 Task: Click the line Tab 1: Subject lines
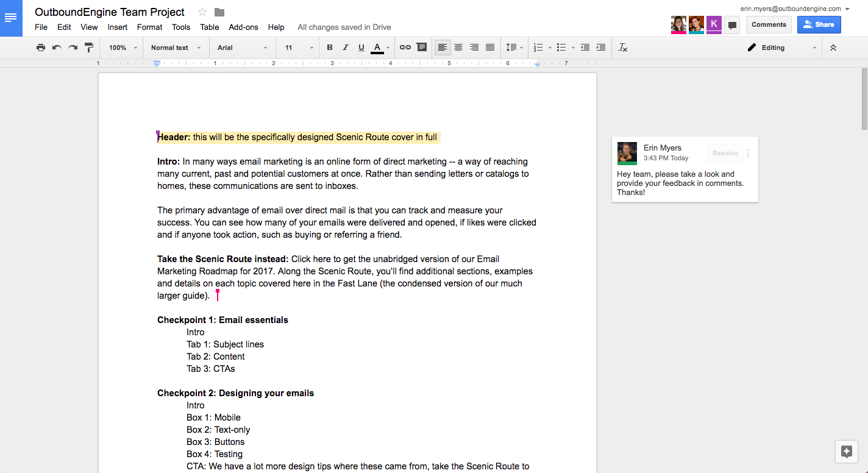(225, 344)
